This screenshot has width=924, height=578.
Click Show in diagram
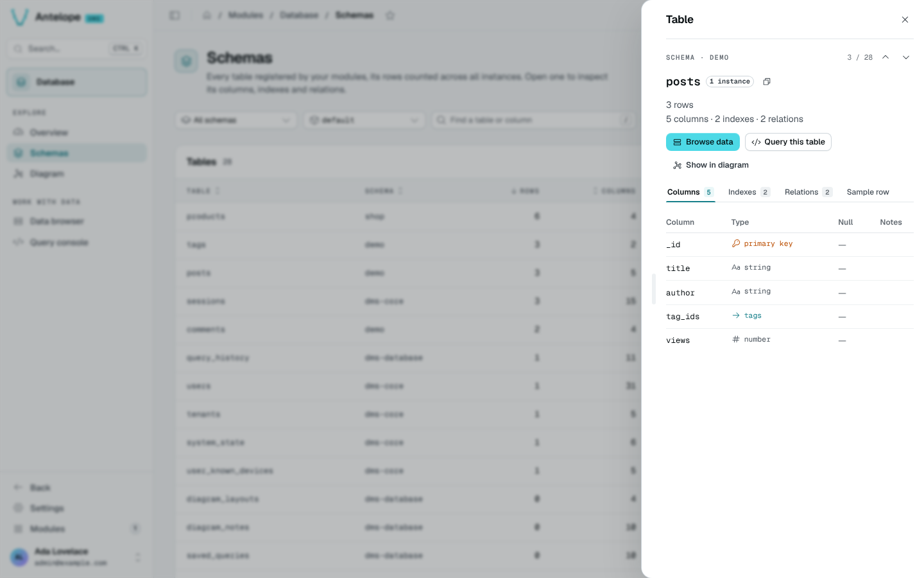click(x=710, y=165)
